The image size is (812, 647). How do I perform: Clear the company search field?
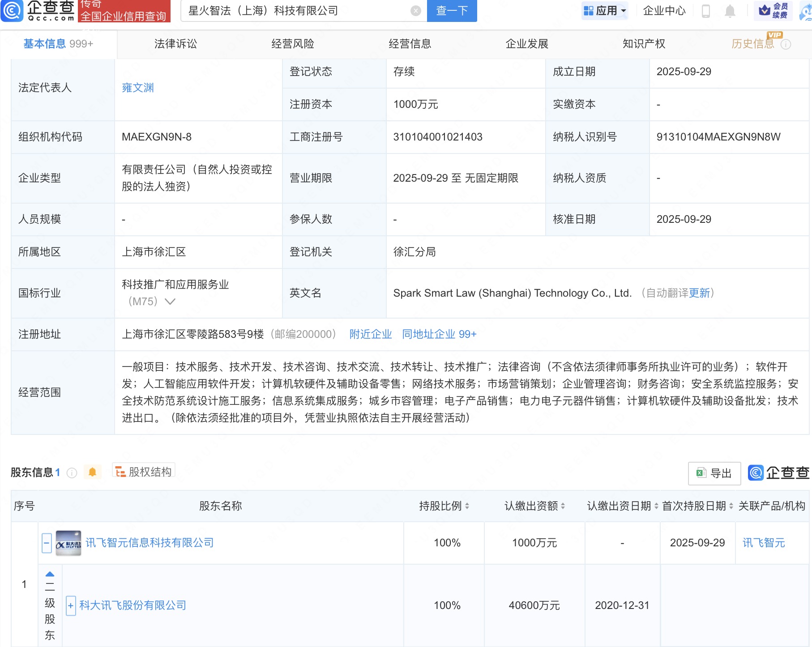(x=416, y=11)
